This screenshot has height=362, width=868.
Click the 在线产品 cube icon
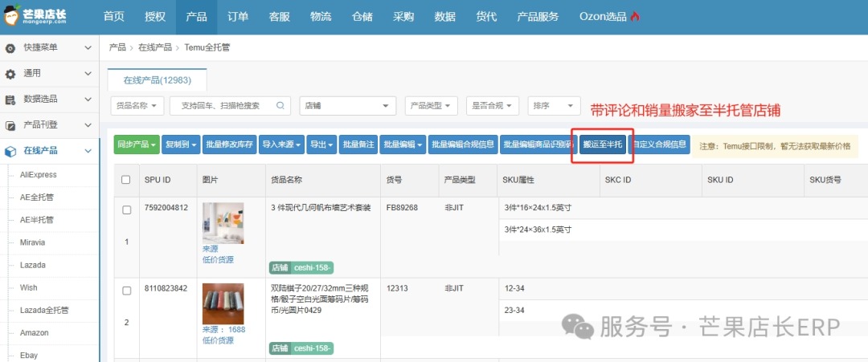pyautogui.click(x=10, y=152)
